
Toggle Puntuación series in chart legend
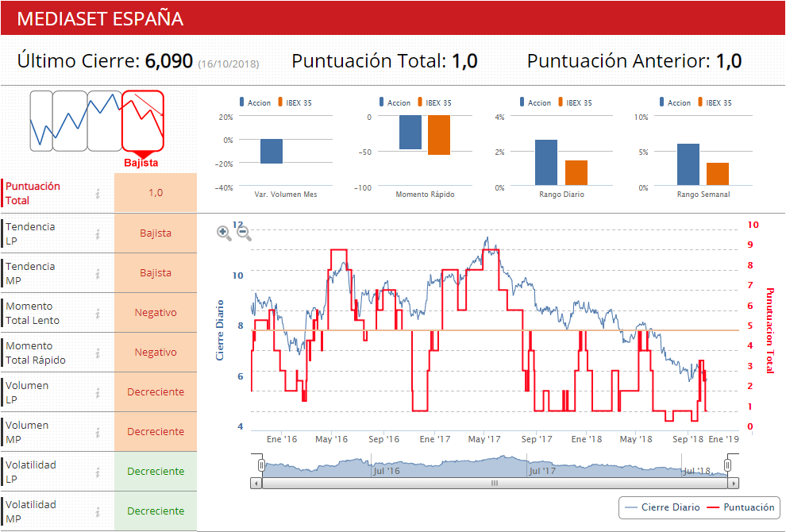click(x=741, y=507)
